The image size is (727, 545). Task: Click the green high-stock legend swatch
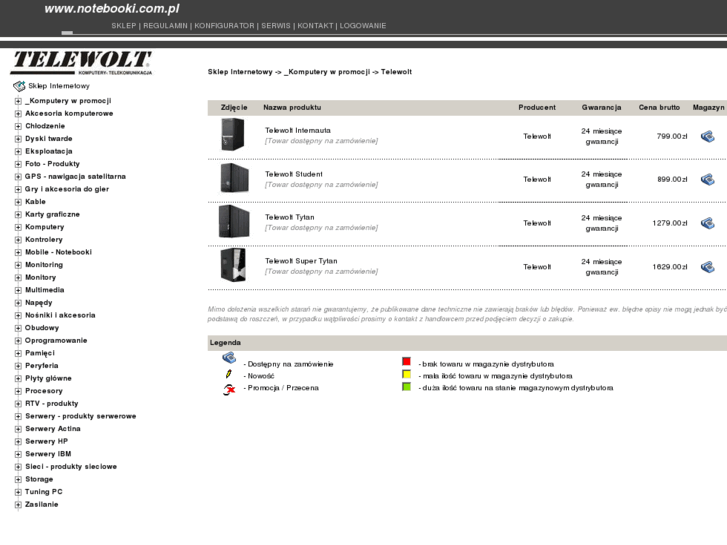pyautogui.click(x=407, y=386)
